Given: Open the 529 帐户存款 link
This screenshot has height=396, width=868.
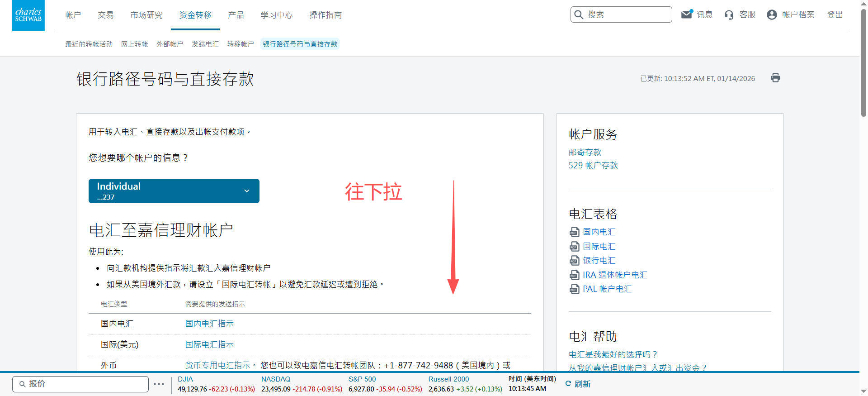Looking at the screenshot, I should pos(593,165).
